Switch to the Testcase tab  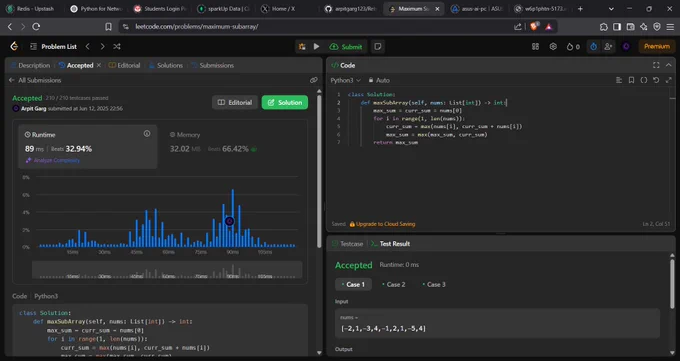(347, 244)
